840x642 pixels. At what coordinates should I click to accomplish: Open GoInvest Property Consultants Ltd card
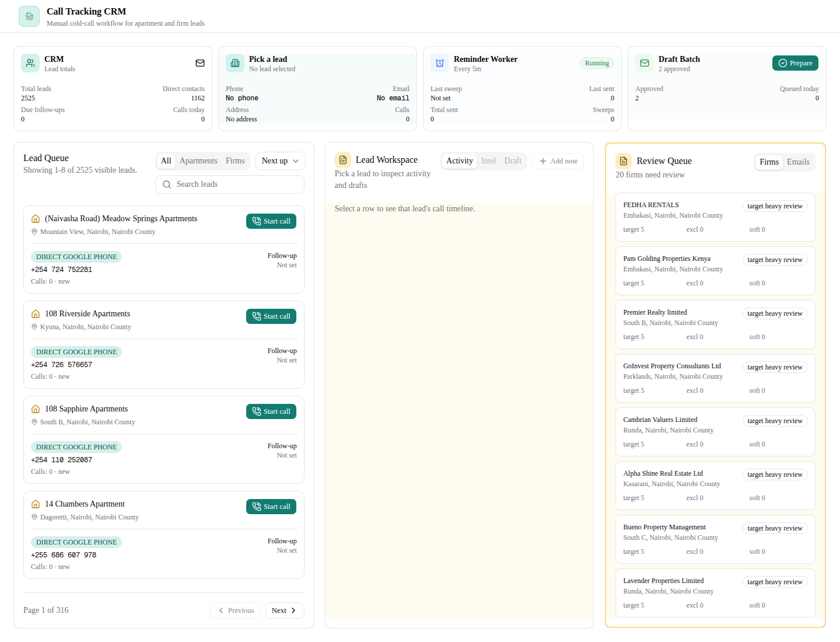(715, 378)
